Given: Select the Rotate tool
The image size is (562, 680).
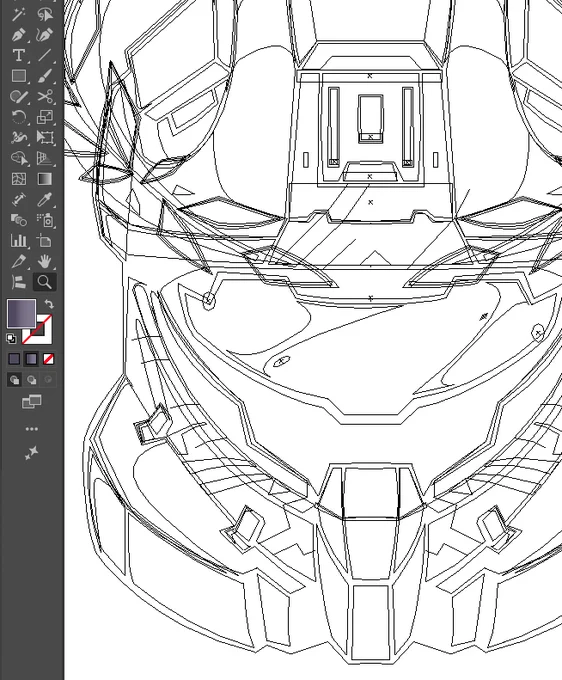Looking at the screenshot, I should coord(19,117).
